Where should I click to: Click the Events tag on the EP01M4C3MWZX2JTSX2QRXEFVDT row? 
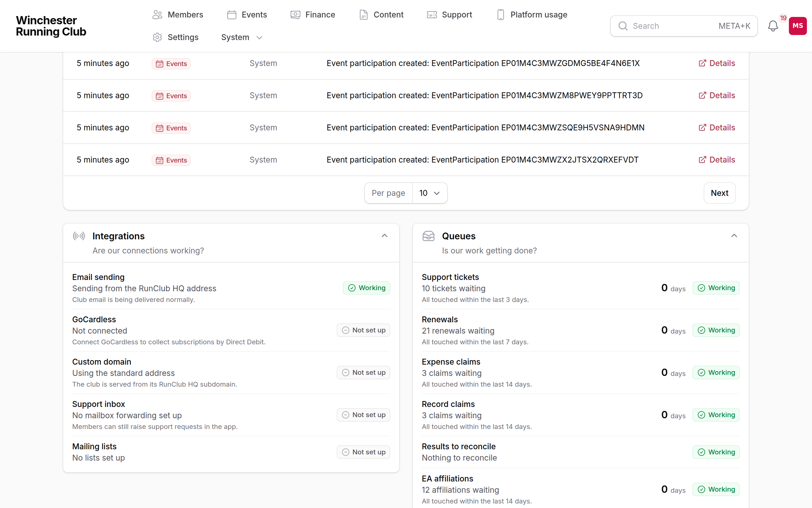point(171,160)
